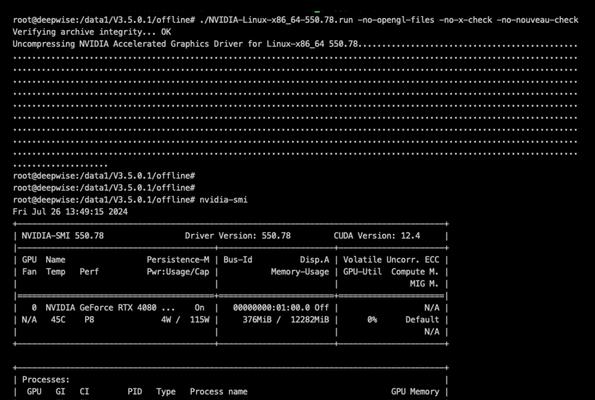595x400 pixels.
Task: Select bus ID '00000000:01:00.0'
Action: 271,307
